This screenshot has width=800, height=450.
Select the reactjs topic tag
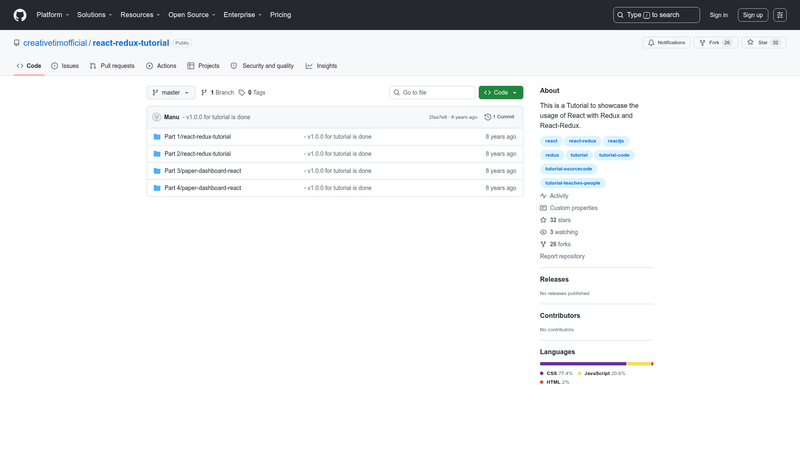[616, 141]
